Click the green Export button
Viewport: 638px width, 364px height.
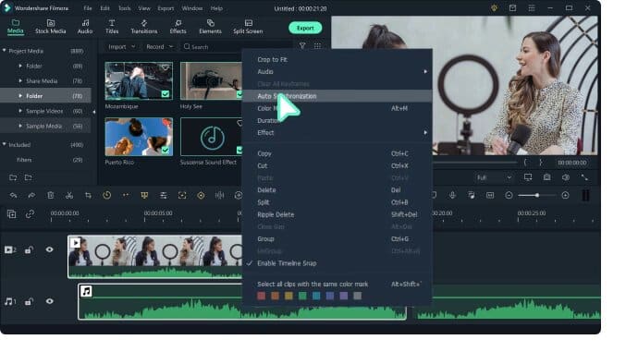click(305, 28)
